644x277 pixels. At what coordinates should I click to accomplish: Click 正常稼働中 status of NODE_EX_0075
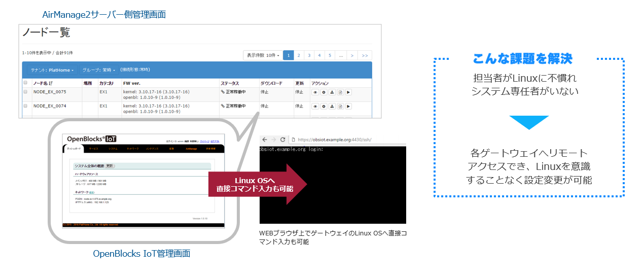[235, 92]
